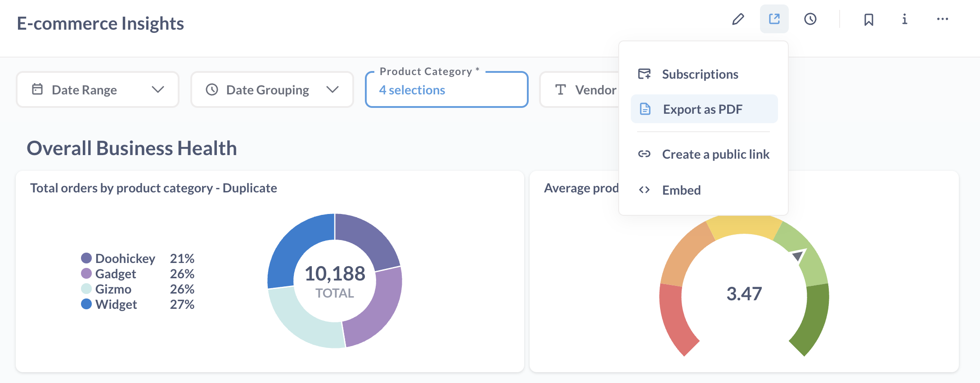
Task: Choose Export as PDF menu item
Action: tap(702, 109)
